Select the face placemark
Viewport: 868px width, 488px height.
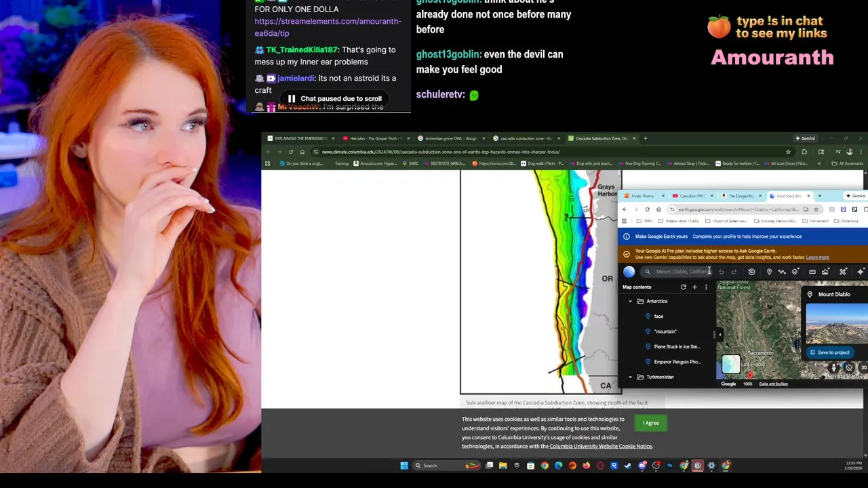pos(658,317)
